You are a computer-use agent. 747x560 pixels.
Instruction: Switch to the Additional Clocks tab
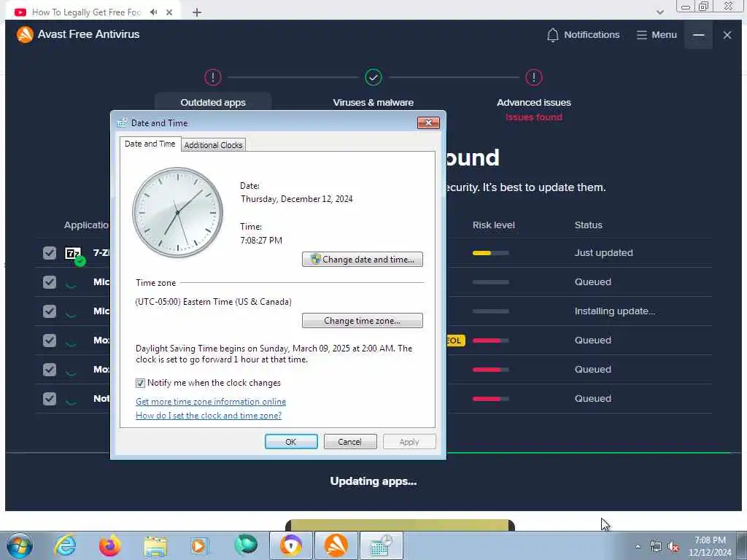tap(214, 145)
